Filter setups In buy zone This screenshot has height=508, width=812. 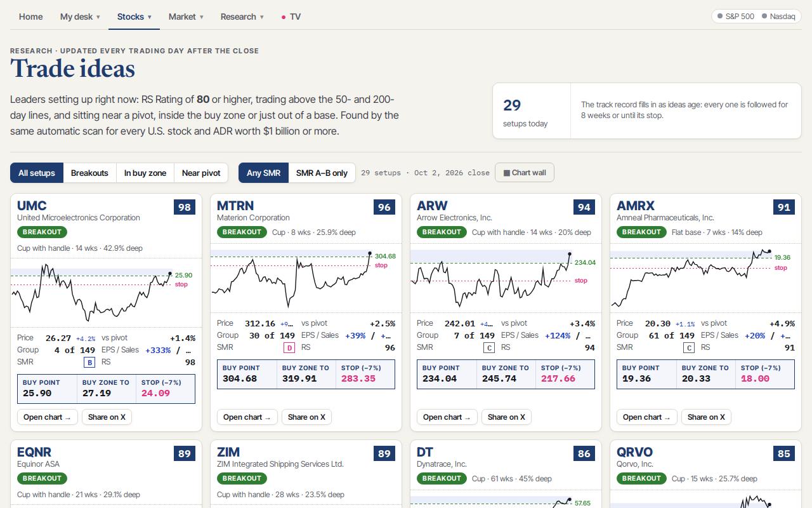tap(145, 173)
